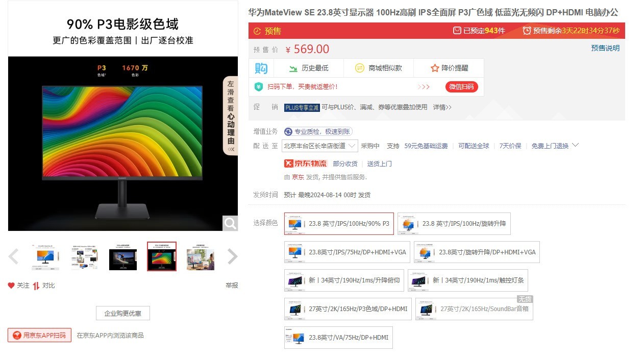Select the second product thumbnail
This screenshot has height=355, width=644.
click(84, 256)
